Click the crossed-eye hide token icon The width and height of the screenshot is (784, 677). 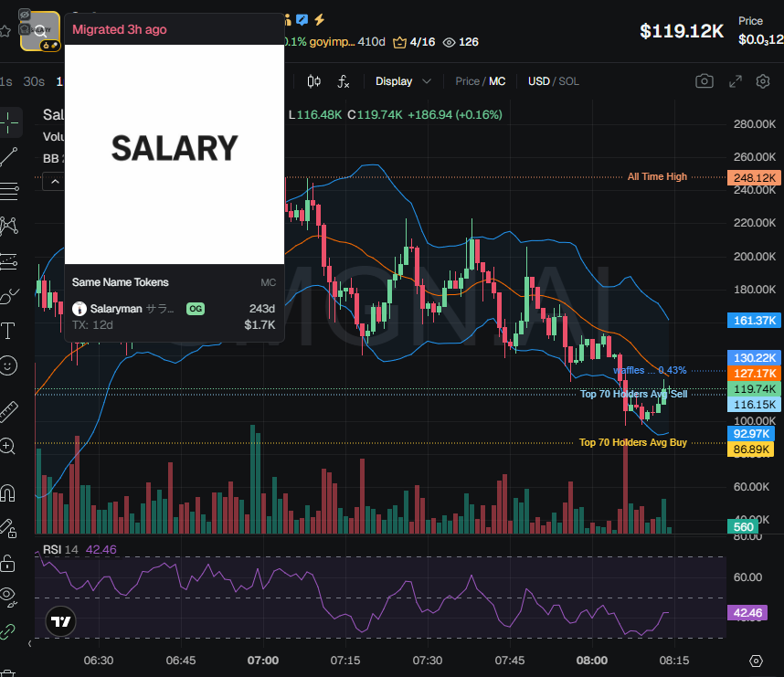[x=25, y=15]
